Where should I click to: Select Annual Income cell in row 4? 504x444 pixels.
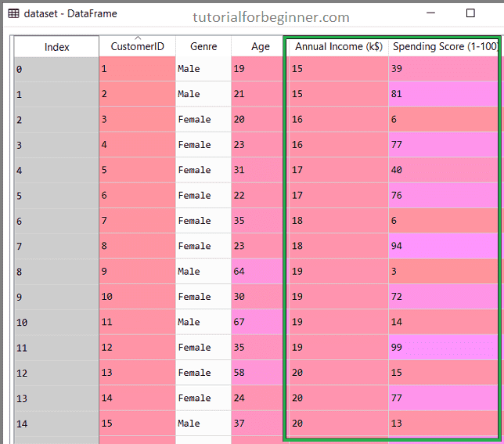coord(339,170)
